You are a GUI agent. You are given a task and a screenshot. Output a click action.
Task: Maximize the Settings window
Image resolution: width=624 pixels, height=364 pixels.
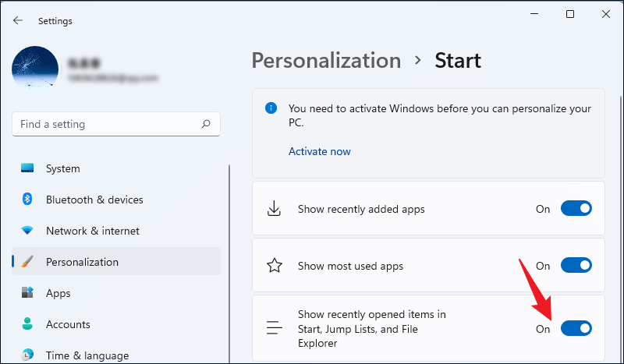(570, 14)
